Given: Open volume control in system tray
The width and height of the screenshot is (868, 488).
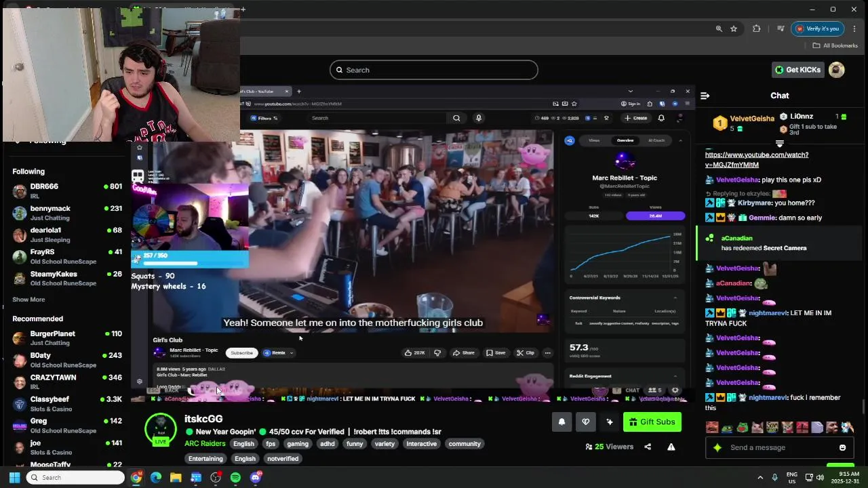Looking at the screenshot, I should pyautogui.click(x=820, y=477).
